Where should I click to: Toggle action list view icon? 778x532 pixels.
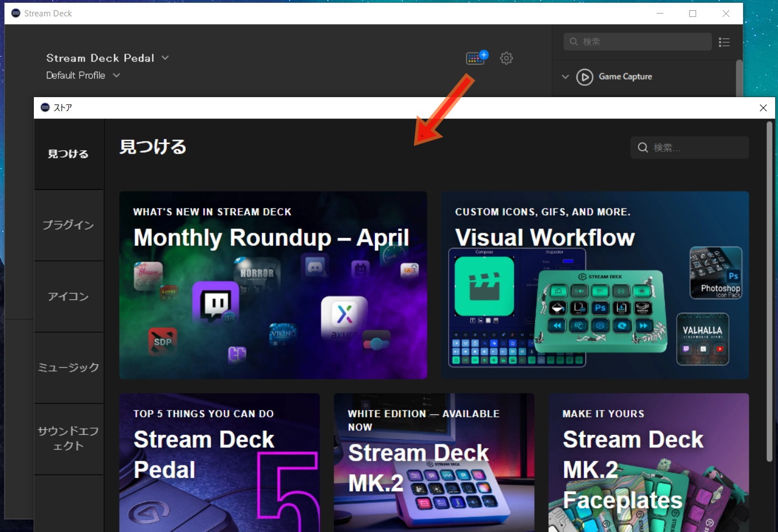pos(724,42)
